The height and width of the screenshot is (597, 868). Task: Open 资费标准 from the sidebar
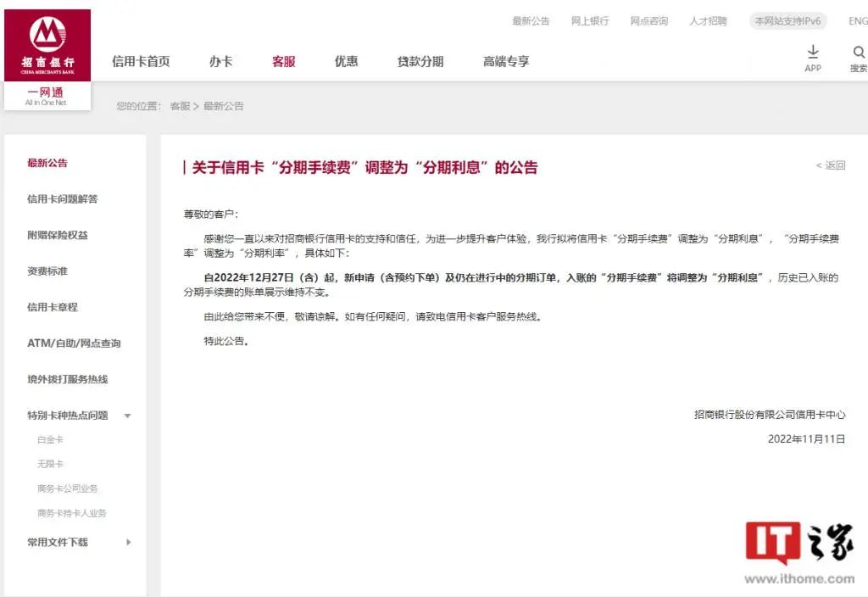pos(47,271)
